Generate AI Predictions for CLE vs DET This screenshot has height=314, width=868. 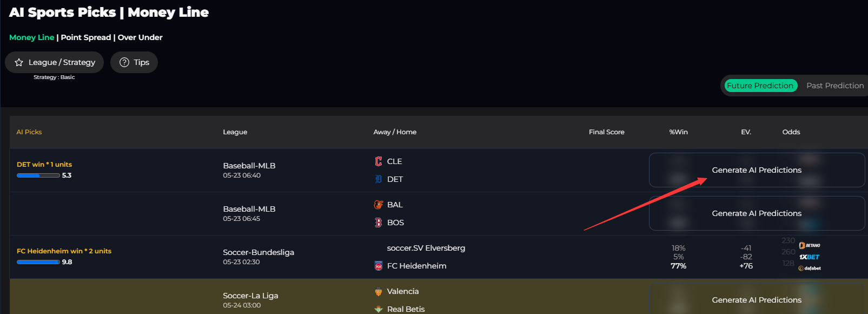[x=757, y=170]
